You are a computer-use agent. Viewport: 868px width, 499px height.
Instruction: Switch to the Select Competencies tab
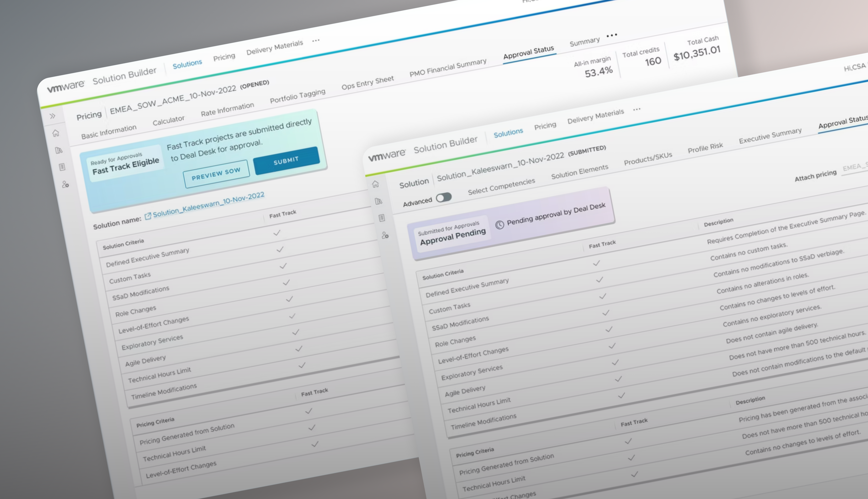tap(501, 186)
